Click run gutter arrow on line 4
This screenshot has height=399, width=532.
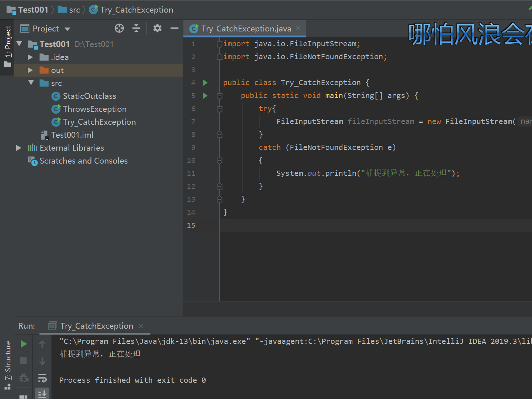pyautogui.click(x=205, y=83)
